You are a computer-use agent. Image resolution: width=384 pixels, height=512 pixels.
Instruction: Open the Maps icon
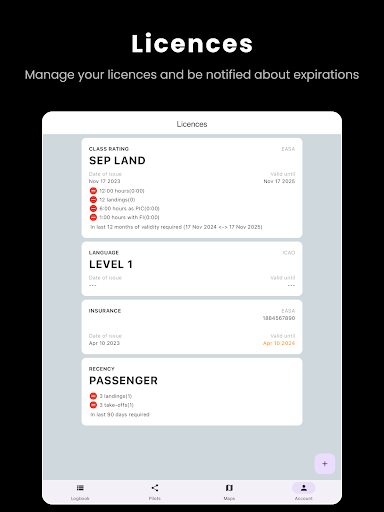pyautogui.click(x=229, y=488)
